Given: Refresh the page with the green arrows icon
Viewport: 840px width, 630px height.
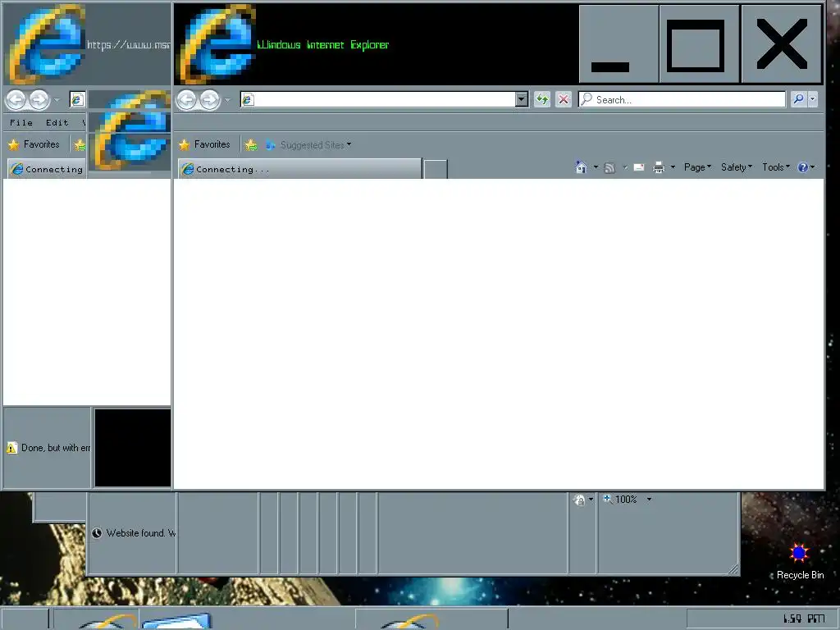Looking at the screenshot, I should (542, 99).
